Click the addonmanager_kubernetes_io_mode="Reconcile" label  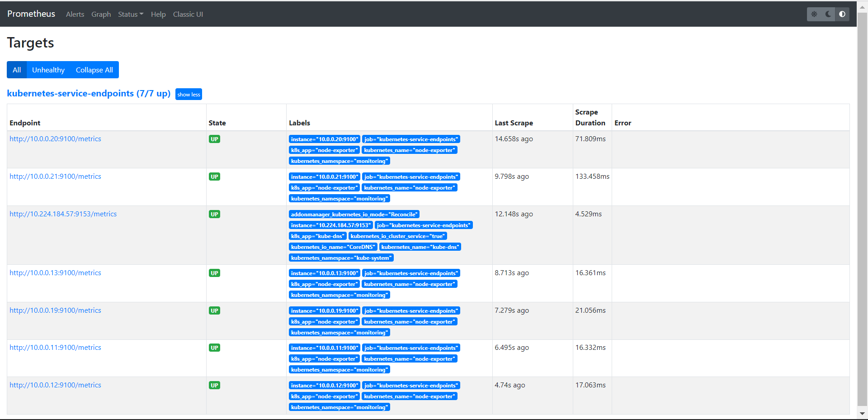(x=354, y=215)
